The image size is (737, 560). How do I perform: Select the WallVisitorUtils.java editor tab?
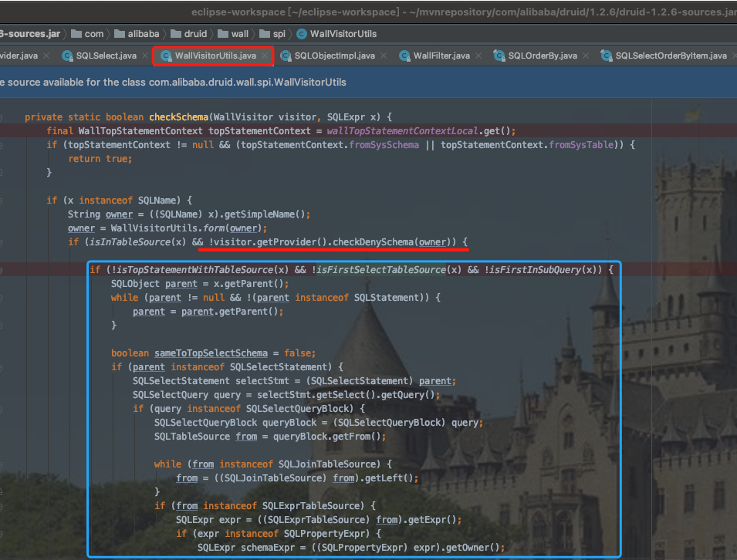tap(215, 56)
